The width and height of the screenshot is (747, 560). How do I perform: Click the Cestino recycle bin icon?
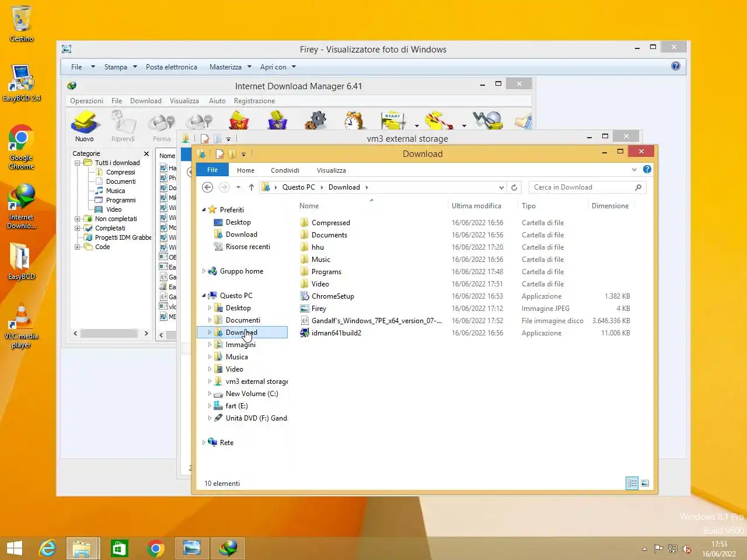(x=21, y=23)
